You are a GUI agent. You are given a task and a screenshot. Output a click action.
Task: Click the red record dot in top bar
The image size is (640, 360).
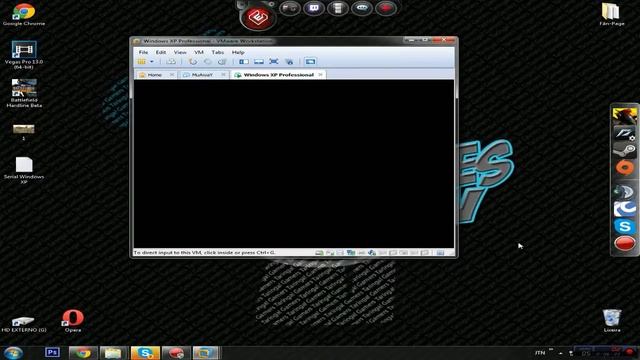(x=386, y=8)
